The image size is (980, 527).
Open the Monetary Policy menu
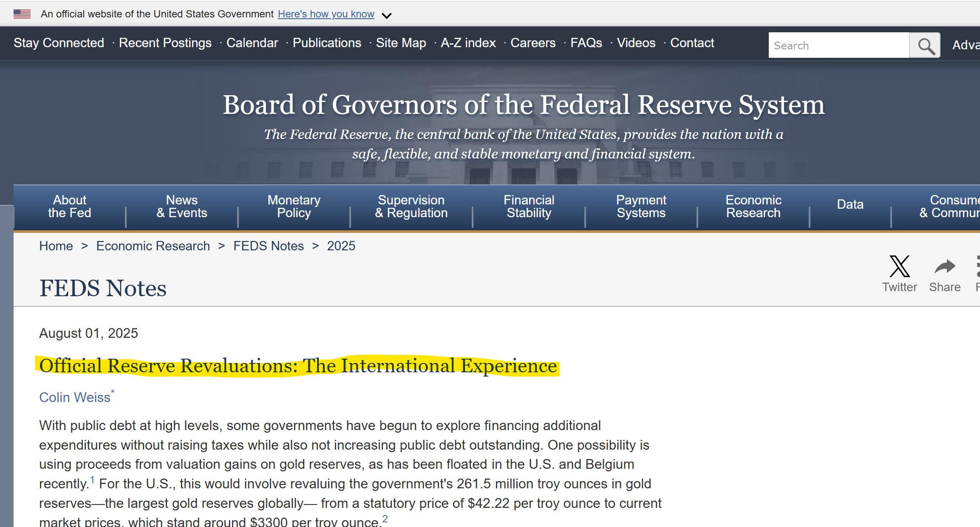click(294, 207)
